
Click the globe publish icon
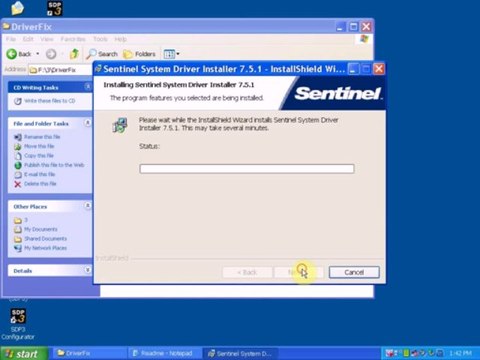[x=18, y=165]
